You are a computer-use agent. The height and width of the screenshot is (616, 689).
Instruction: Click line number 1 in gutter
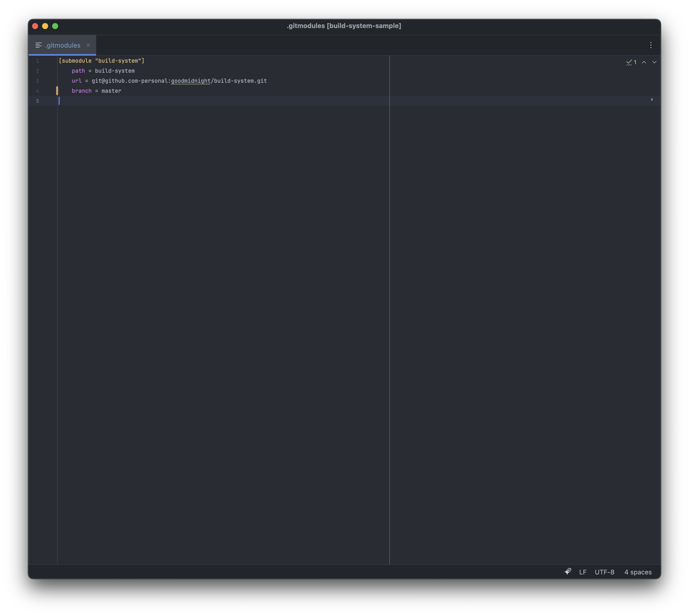pos(38,61)
